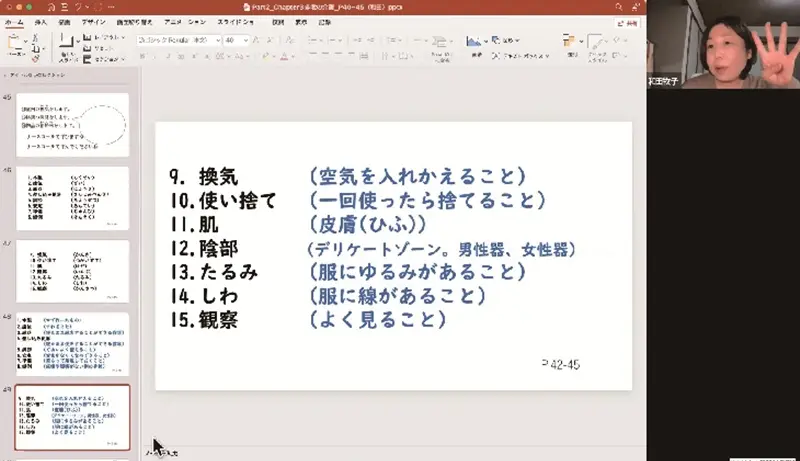Click the shape fill color icon
This screenshot has width=800, height=461.
(x=617, y=40)
